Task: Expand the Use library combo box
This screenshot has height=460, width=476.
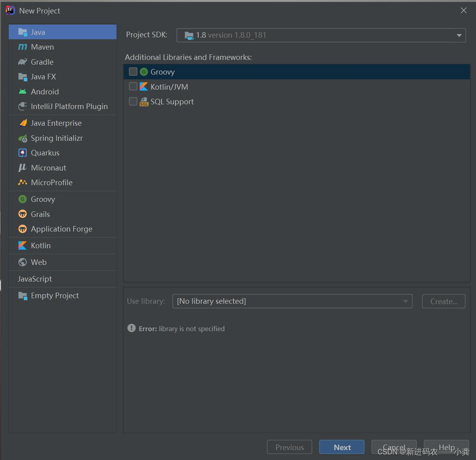Action: [292, 301]
